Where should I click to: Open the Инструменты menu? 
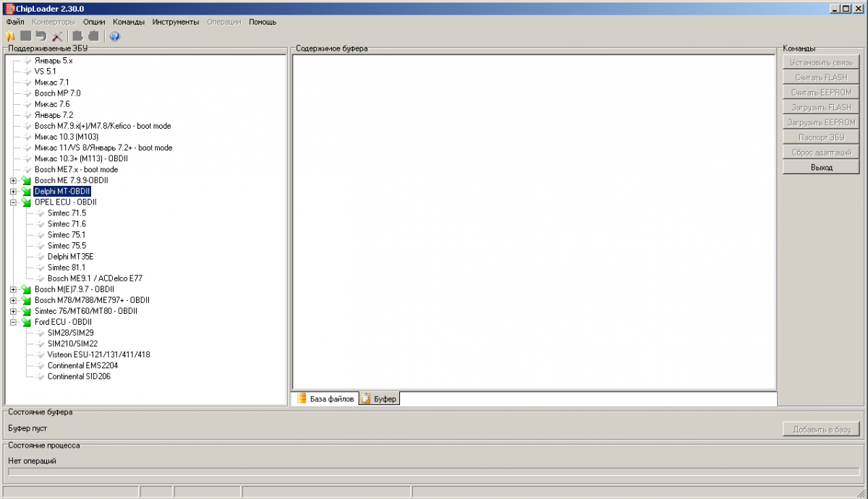click(176, 22)
